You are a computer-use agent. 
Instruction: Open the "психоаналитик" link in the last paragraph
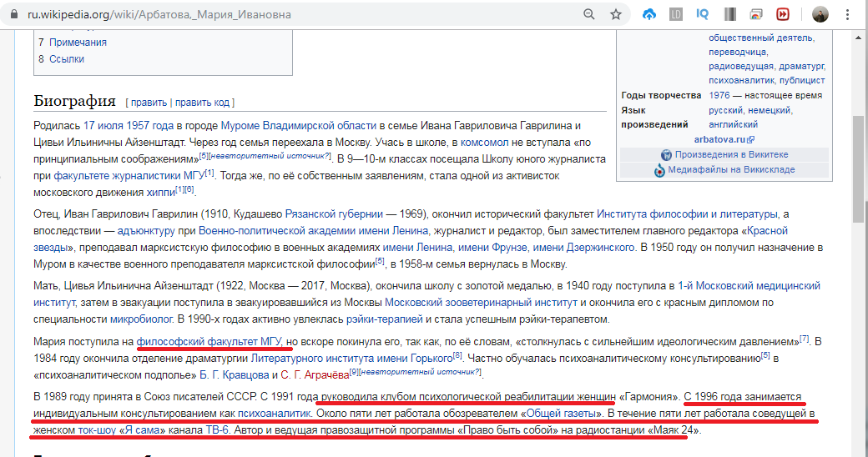[x=275, y=414]
